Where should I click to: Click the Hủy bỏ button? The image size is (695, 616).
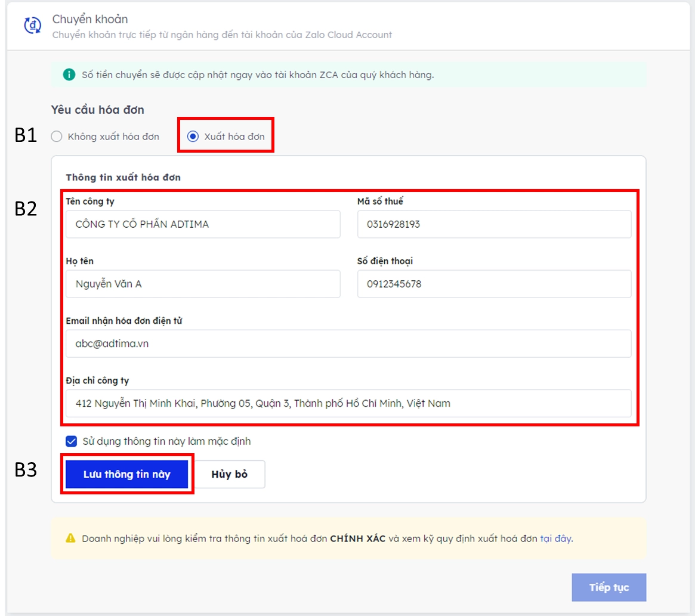pyautogui.click(x=229, y=475)
